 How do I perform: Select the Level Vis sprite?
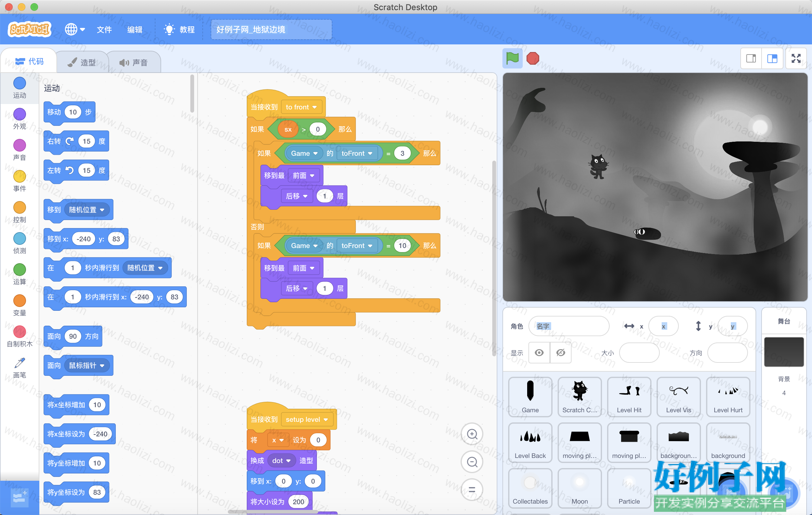pyautogui.click(x=678, y=397)
